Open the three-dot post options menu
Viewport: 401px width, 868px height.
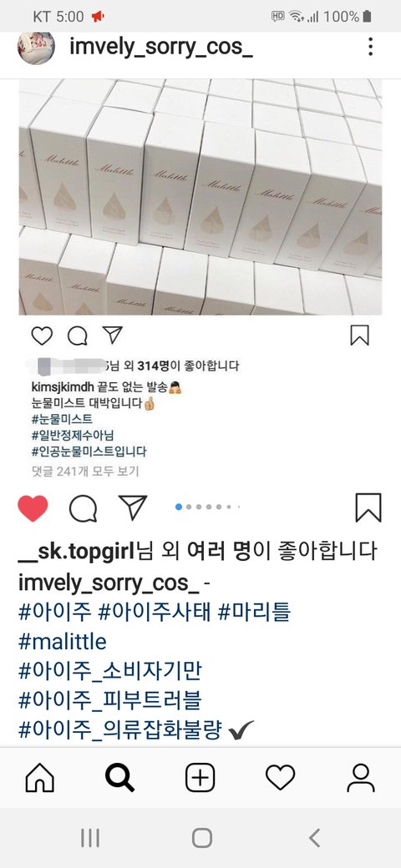pos(371,47)
